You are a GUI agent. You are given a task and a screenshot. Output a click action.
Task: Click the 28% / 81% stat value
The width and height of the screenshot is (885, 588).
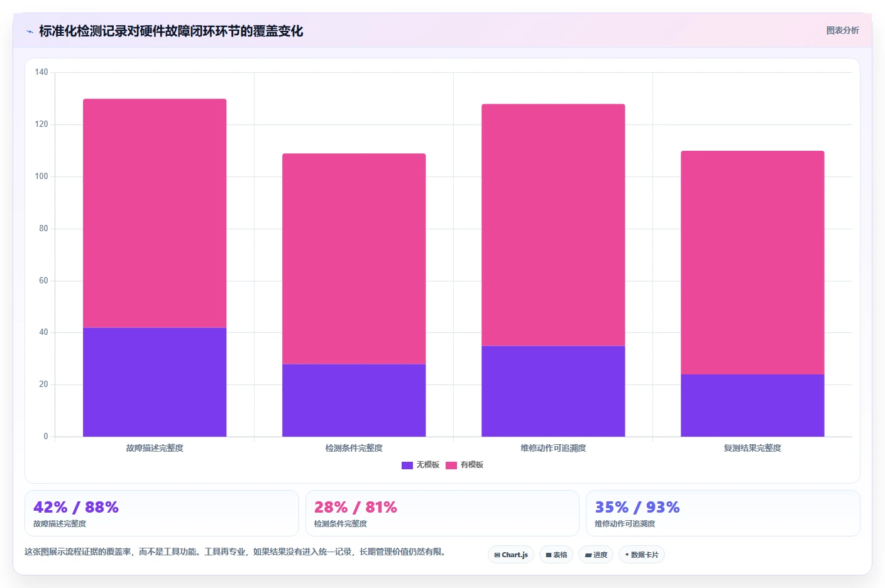click(x=356, y=507)
